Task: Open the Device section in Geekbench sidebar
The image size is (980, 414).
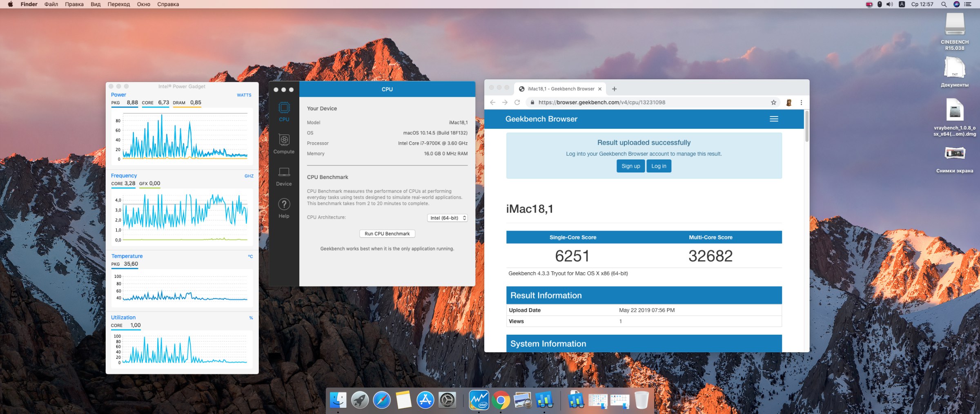Action: [x=284, y=176]
